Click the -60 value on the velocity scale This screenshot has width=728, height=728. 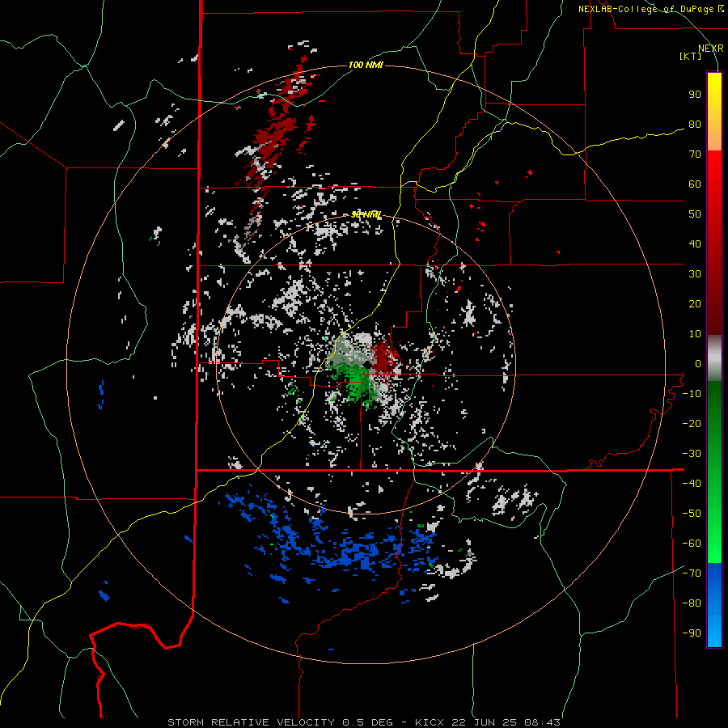click(x=692, y=544)
